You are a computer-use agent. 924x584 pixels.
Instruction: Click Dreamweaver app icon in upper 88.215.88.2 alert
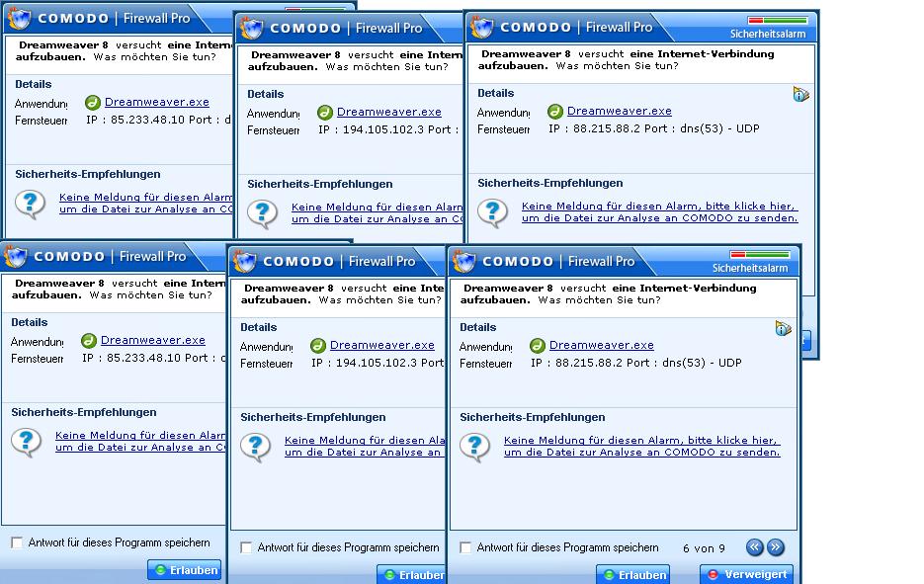coord(555,112)
